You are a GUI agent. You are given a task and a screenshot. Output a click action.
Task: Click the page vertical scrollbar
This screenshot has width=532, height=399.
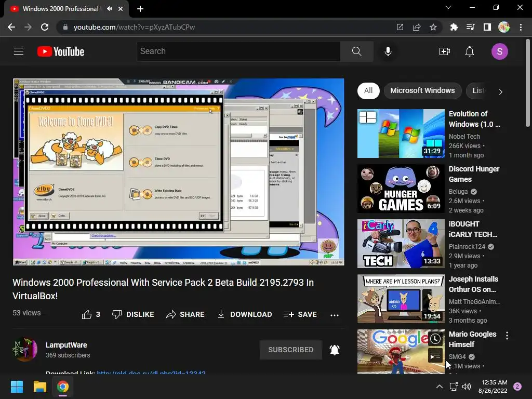coord(528,83)
